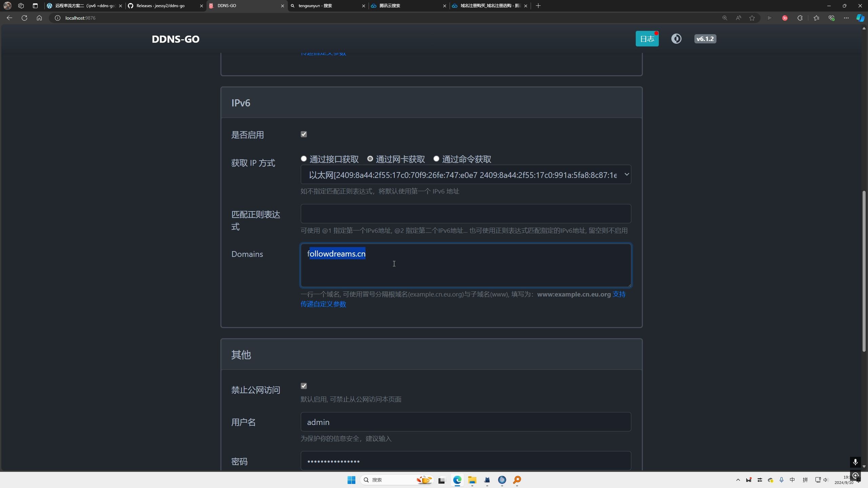Go back in browser history

coord(9,18)
